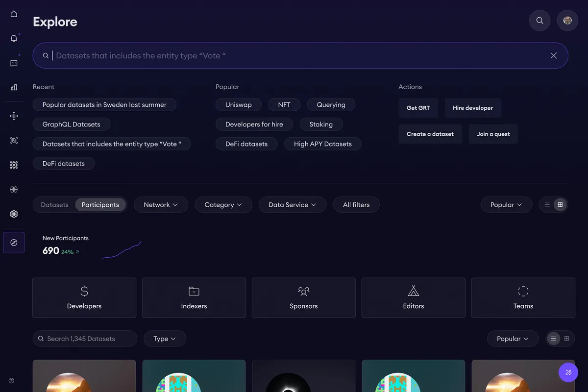Open the Data Service dropdown
The width and height of the screenshot is (588, 392).
tap(293, 205)
